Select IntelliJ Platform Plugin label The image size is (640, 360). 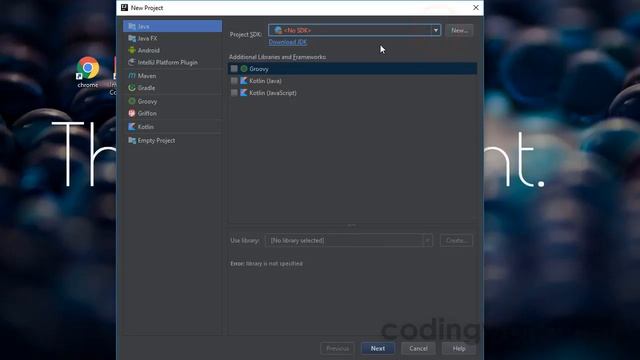click(x=168, y=62)
